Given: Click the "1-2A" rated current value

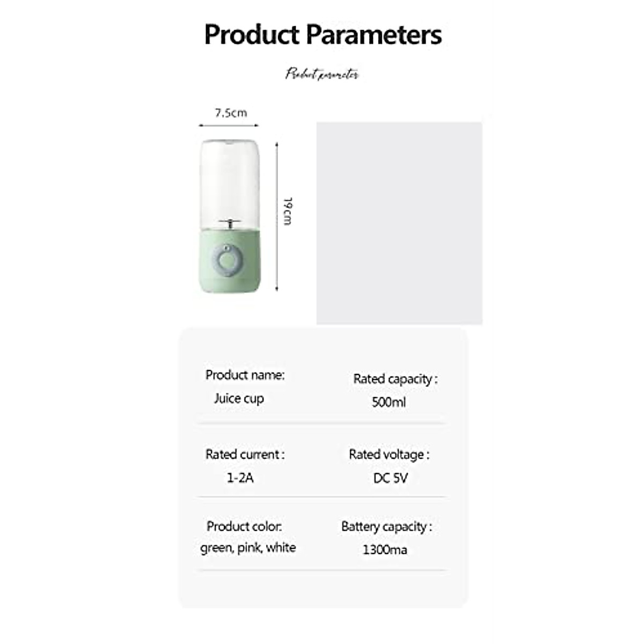Looking at the screenshot, I should (240, 478).
